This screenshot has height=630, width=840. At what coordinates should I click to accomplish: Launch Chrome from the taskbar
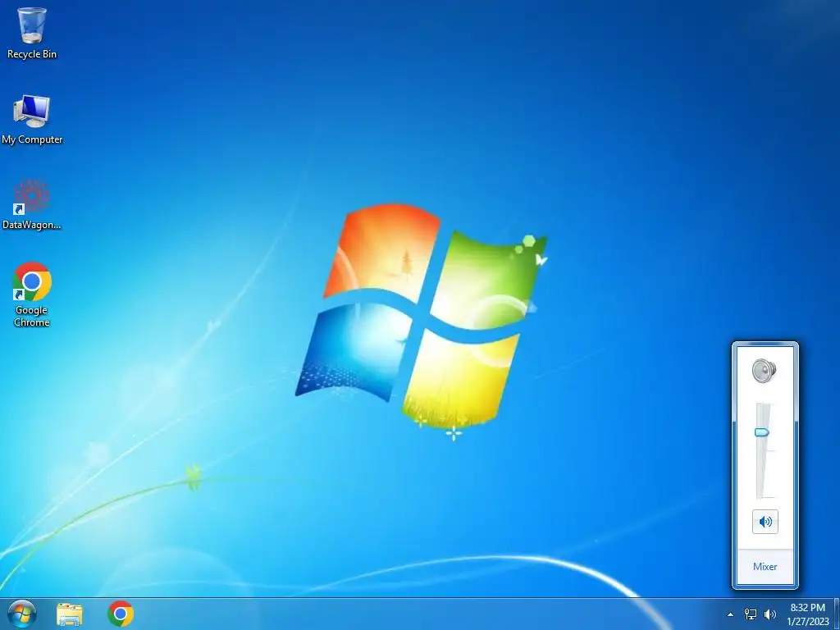coord(121,614)
